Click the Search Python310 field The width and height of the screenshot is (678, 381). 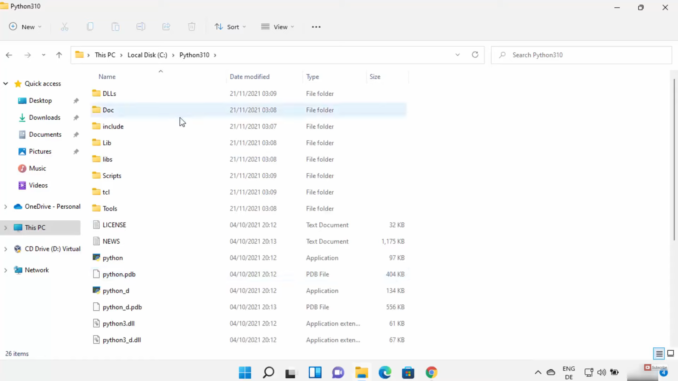tap(581, 55)
